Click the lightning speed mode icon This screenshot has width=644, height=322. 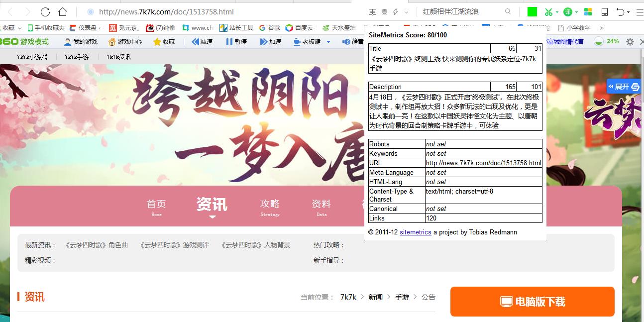pos(396,11)
